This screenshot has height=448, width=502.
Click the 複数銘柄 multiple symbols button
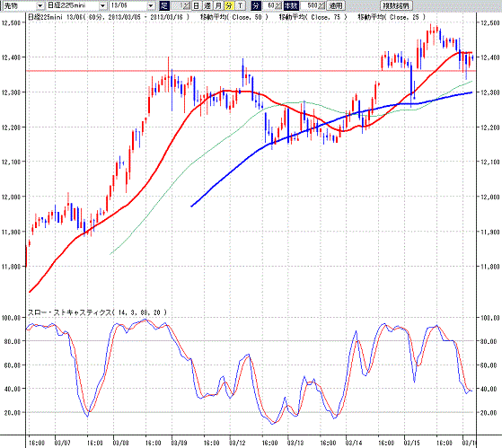(x=396, y=5)
